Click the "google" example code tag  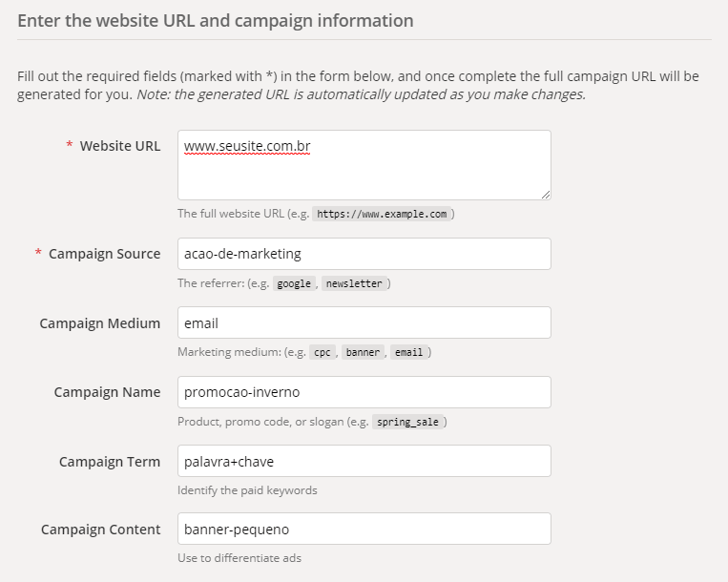(x=294, y=284)
